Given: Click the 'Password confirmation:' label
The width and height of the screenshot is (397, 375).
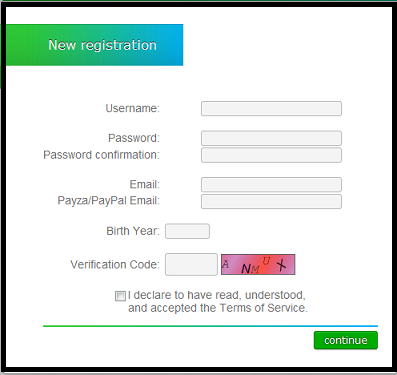Looking at the screenshot, I should [102, 155].
